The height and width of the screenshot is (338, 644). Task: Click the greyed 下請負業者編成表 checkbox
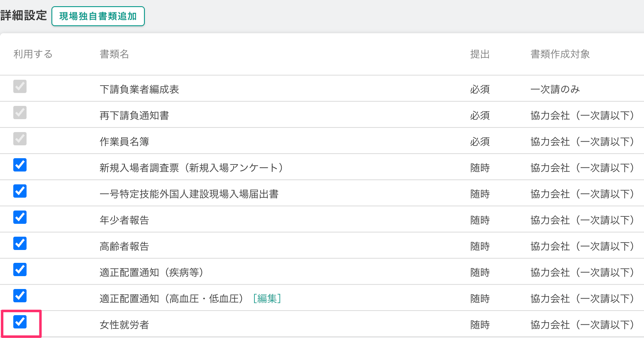tap(20, 86)
